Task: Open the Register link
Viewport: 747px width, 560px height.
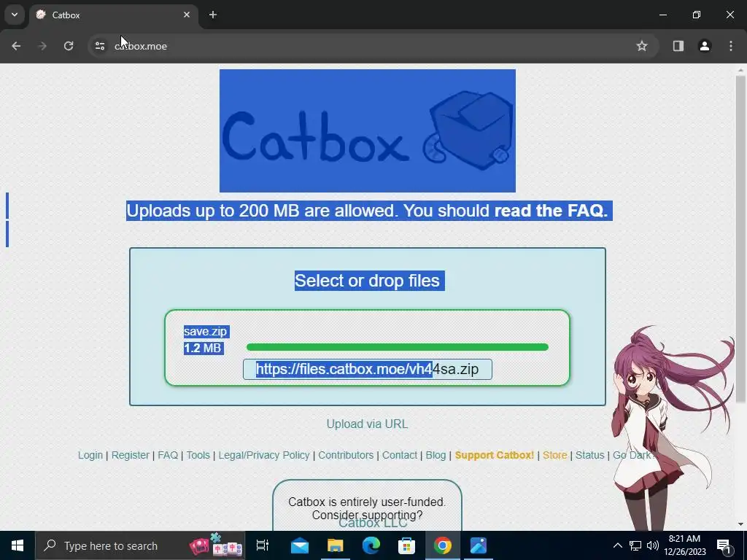Action: click(130, 455)
